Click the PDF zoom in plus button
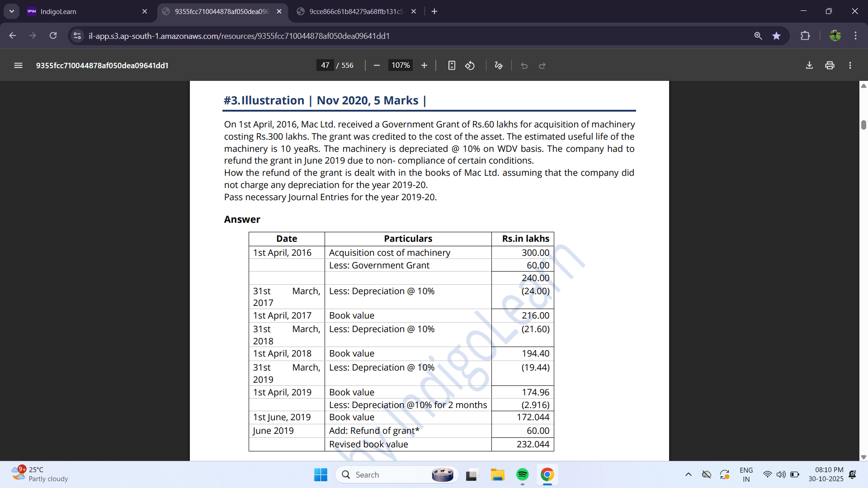The width and height of the screenshot is (868, 488). point(424,66)
